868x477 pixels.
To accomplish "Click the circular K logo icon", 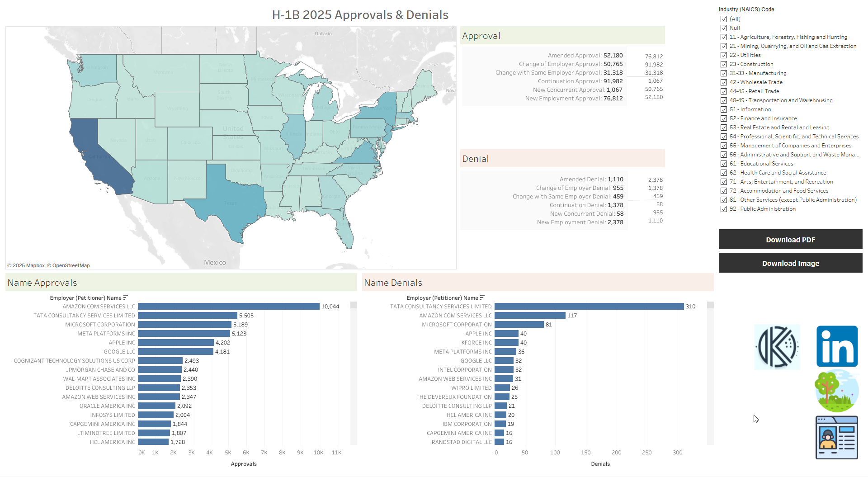I will coord(777,347).
